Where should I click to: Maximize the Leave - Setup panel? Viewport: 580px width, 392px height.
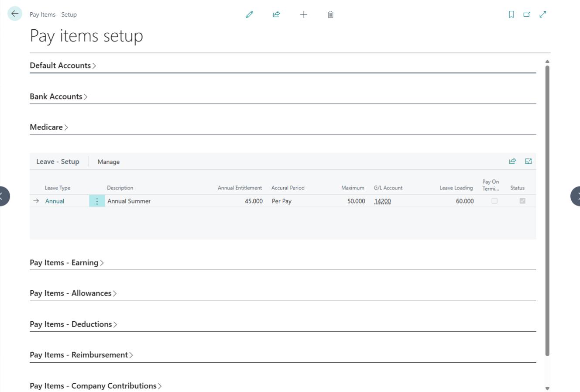529,162
